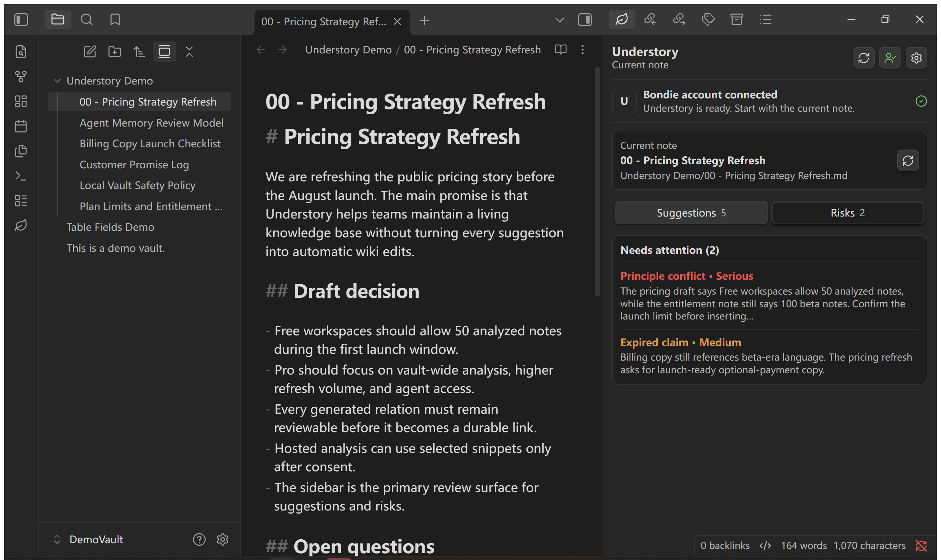Open 'This is a demo vault.' note

pyautogui.click(x=116, y=248)
